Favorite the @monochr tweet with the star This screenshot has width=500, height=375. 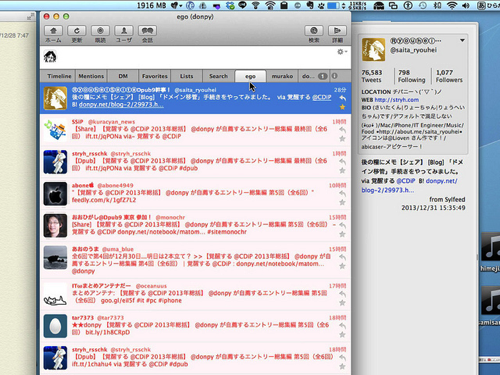pyautogui.click(x=342, y=234)
